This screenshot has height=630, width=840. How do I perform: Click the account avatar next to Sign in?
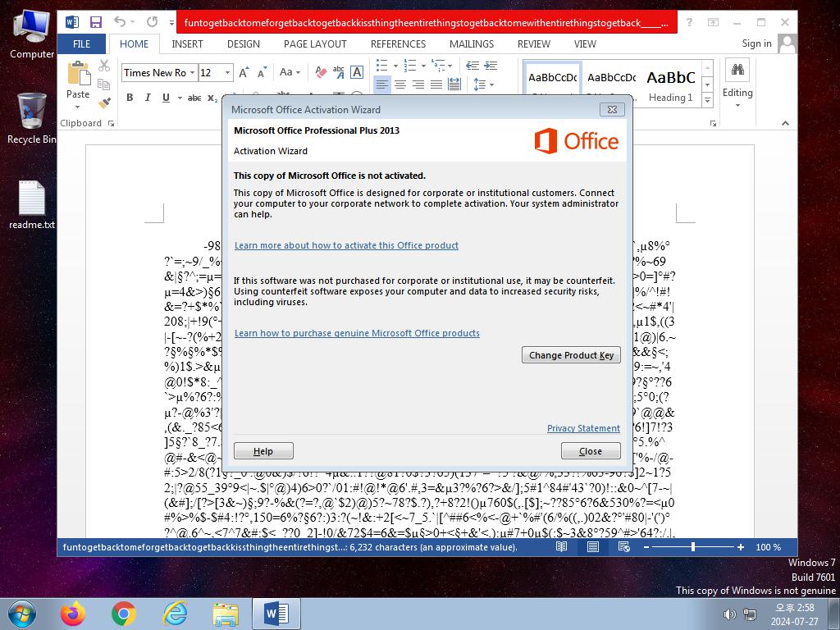coord(787,44)
